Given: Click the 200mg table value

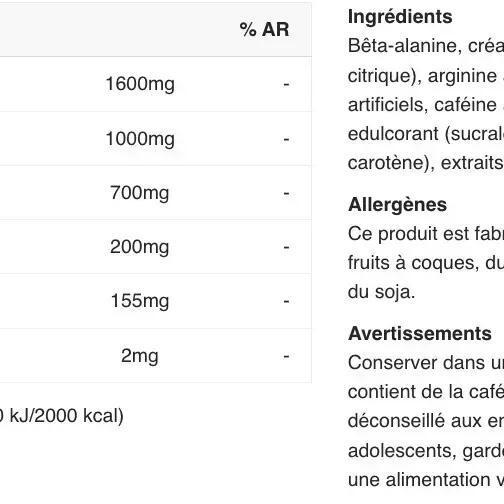Looking at the screenshot, I should click(140, 247).
